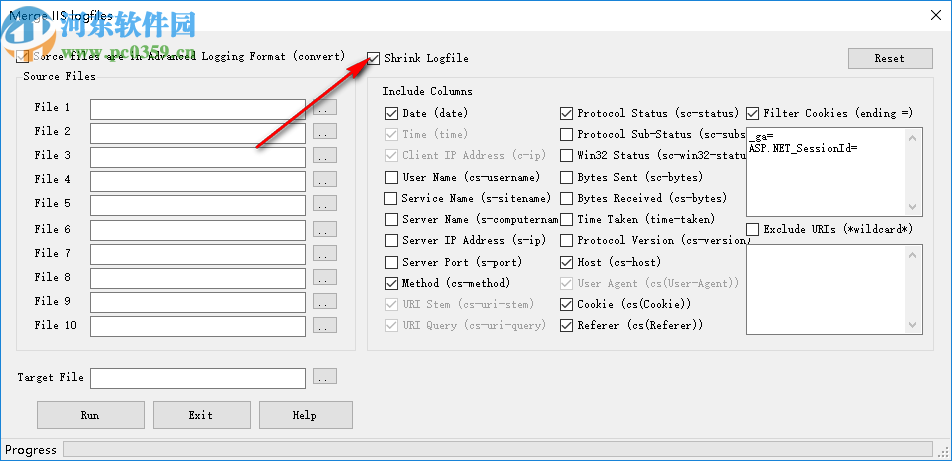Toggle Advanced Logging Format convert checkbox
This screenshot has height=461, width=952.
(x=23, y=56)
